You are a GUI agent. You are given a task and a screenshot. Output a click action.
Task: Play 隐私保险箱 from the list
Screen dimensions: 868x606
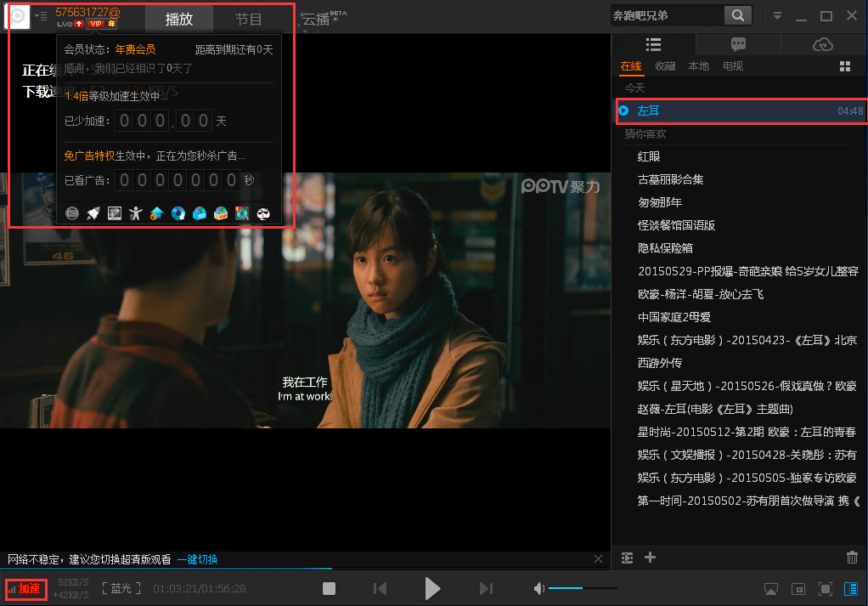tap(665, 248)
